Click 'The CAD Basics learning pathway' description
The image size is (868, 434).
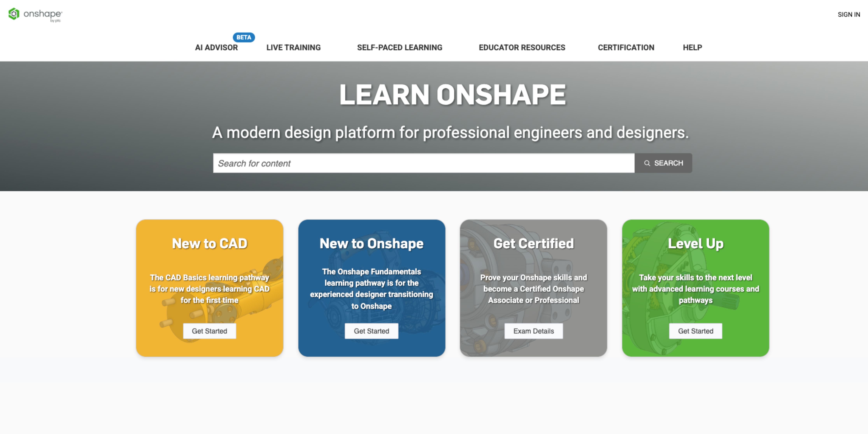pos(210,289)
